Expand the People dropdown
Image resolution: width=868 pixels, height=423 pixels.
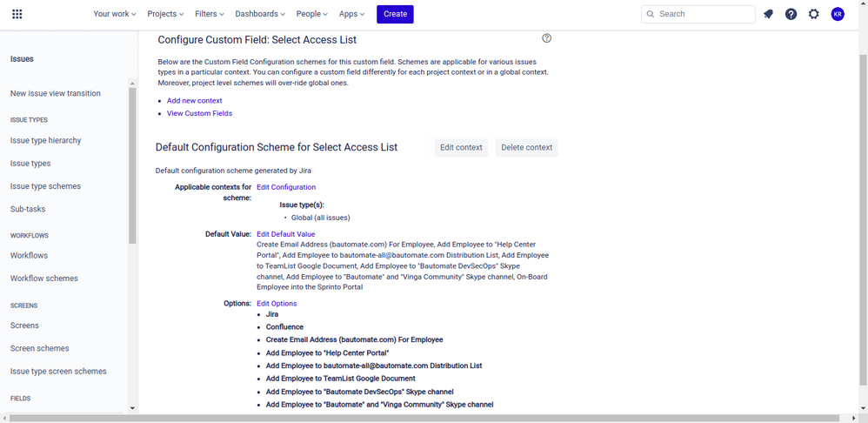coord(312,14)
